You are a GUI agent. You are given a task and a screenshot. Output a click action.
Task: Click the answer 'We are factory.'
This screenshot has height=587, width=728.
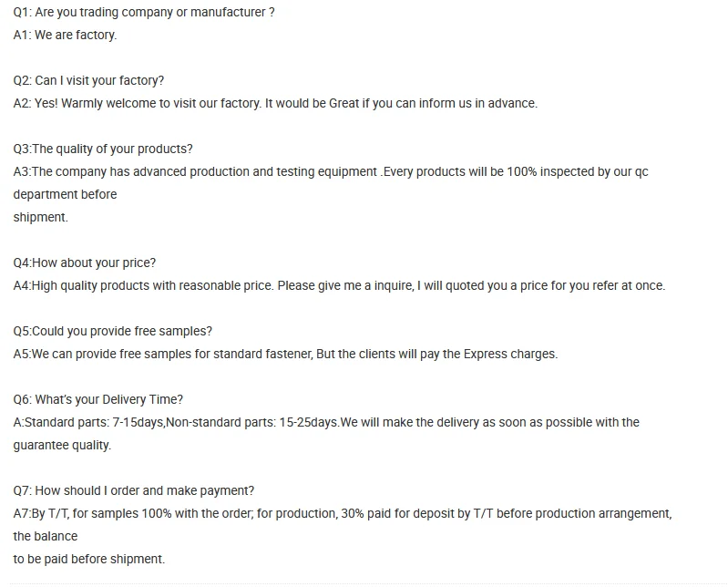(65, 35)
